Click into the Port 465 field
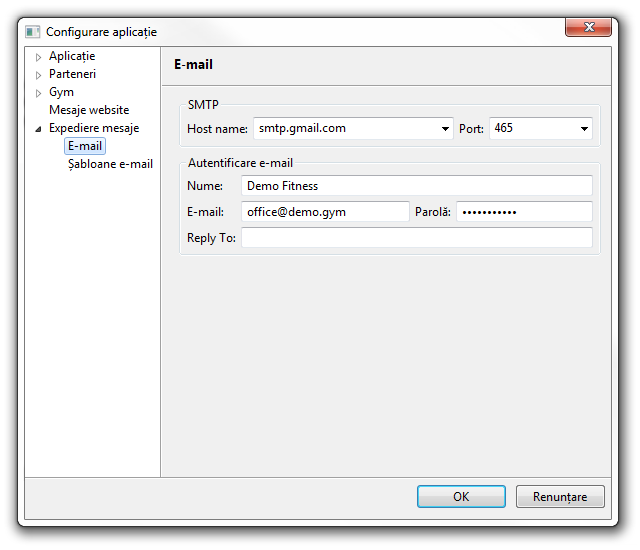640x550 pixels. 530,129
